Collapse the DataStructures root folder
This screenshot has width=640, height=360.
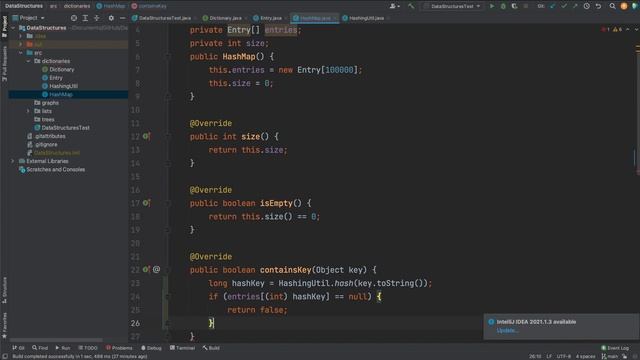pyautogui.click(x=13, y=28)
